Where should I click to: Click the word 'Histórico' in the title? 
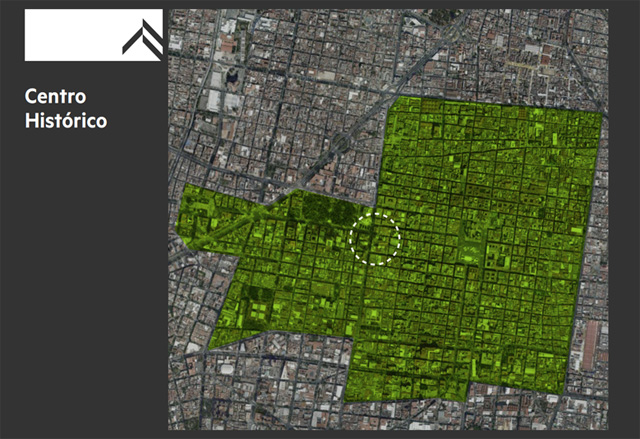click(x=67, y=120)
